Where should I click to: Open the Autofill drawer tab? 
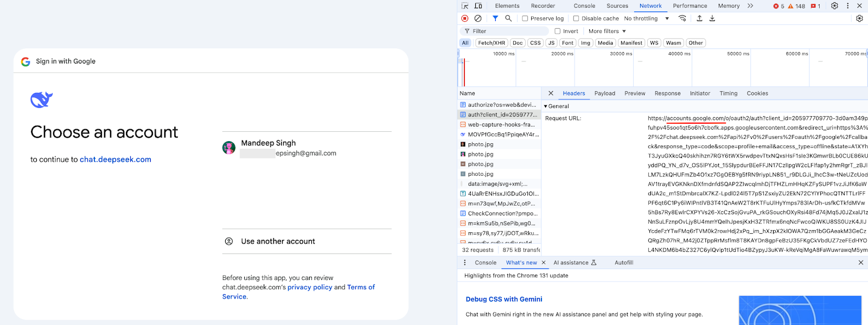point(624,263)
